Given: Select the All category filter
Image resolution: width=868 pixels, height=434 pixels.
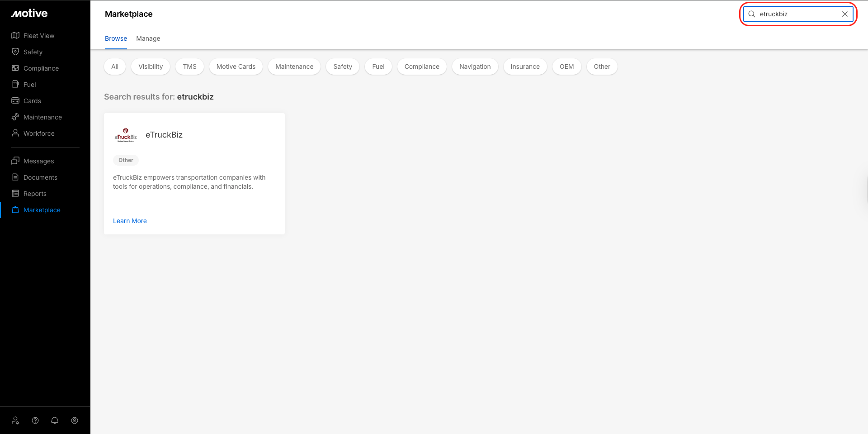Looking at the screenshot, I should click(x=115, y=67).
